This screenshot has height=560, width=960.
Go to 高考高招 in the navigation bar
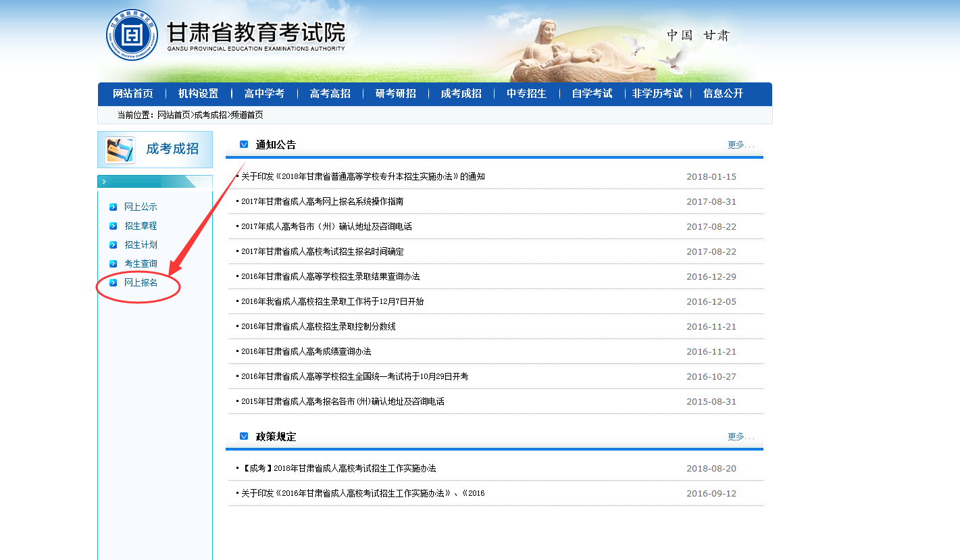point(330,94)
